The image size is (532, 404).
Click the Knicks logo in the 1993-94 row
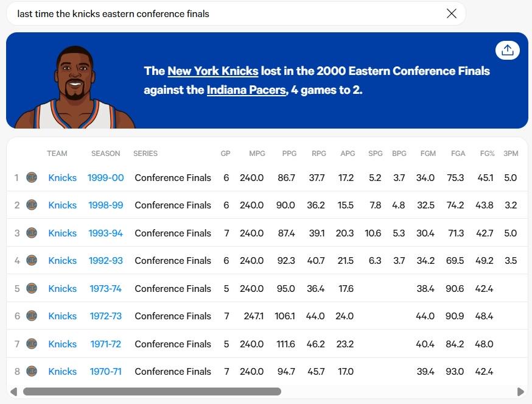point(32,233)
